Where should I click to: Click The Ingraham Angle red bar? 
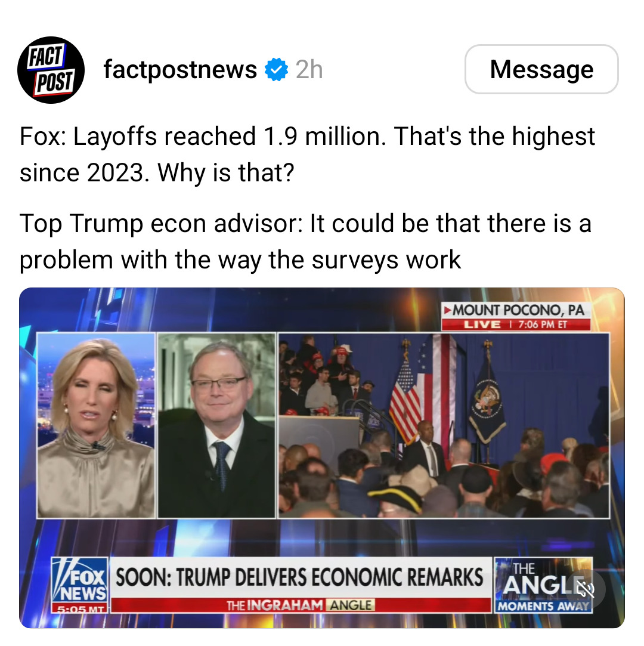pos(301,605)
